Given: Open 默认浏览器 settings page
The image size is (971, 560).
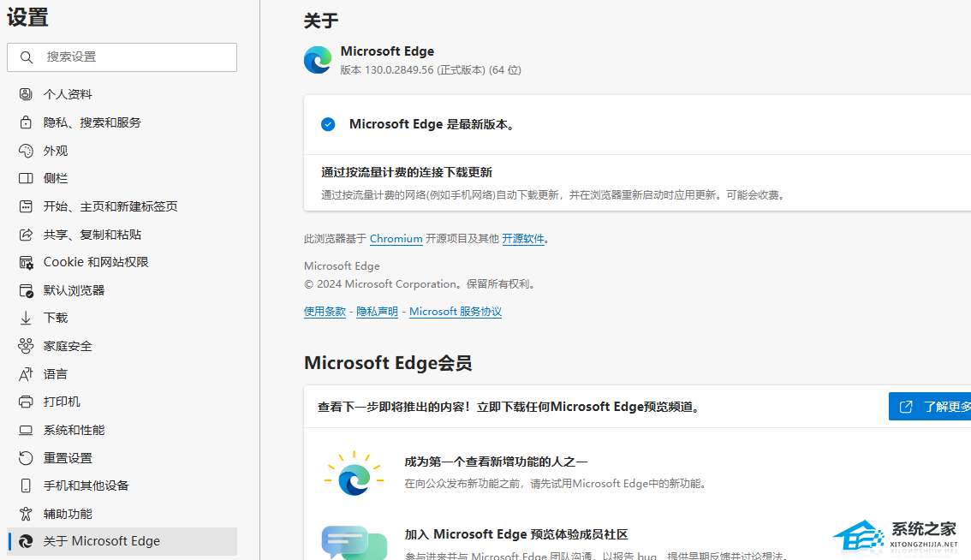Looking at the screenshot, I should click(x=122, y=290).
